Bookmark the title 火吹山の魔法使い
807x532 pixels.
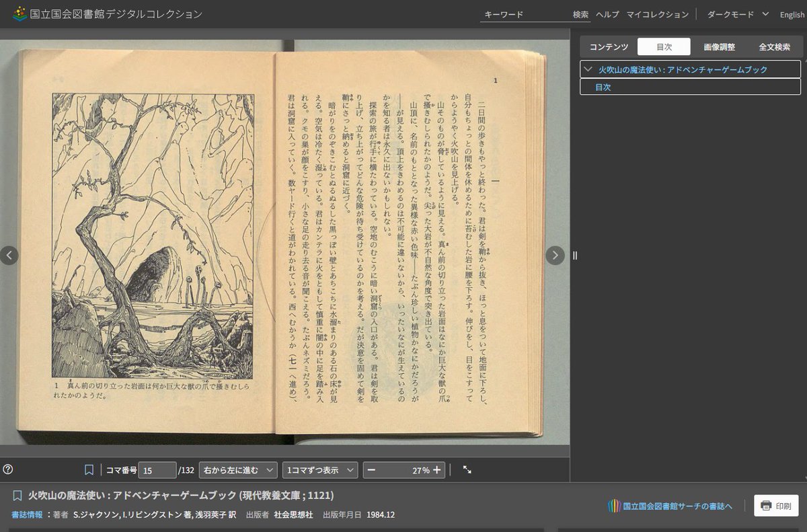tap(17, 496)
